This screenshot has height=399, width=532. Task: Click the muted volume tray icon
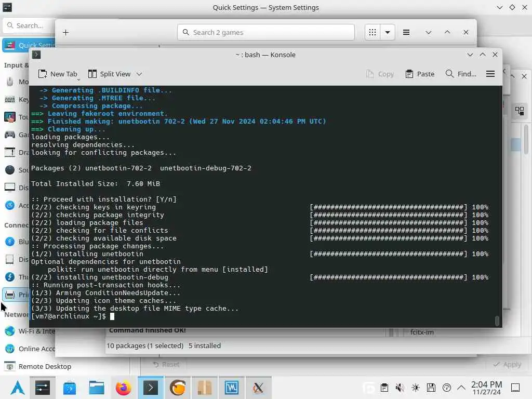click(400, 388)
